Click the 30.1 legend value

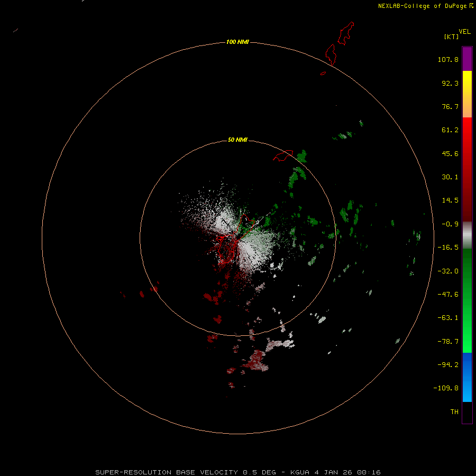pos(450,177)
